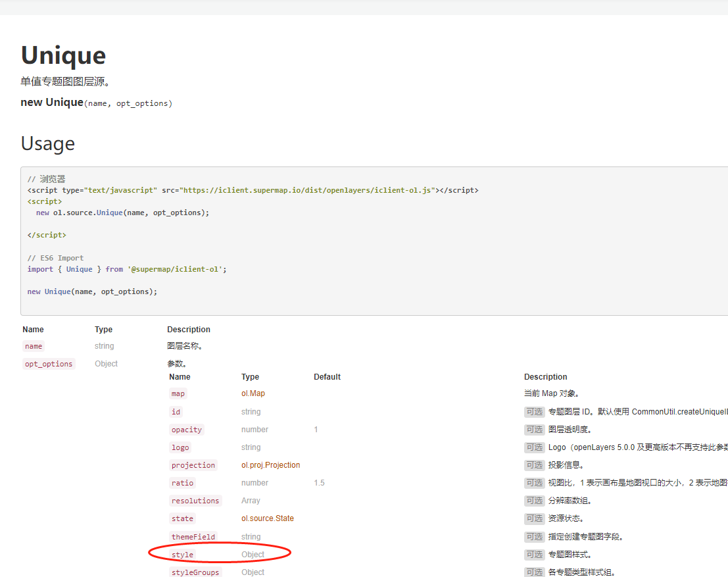Select the subtitle "单值专题图图层源。"
This screenshot has height=577, width=728.
(x=66, y=82)
